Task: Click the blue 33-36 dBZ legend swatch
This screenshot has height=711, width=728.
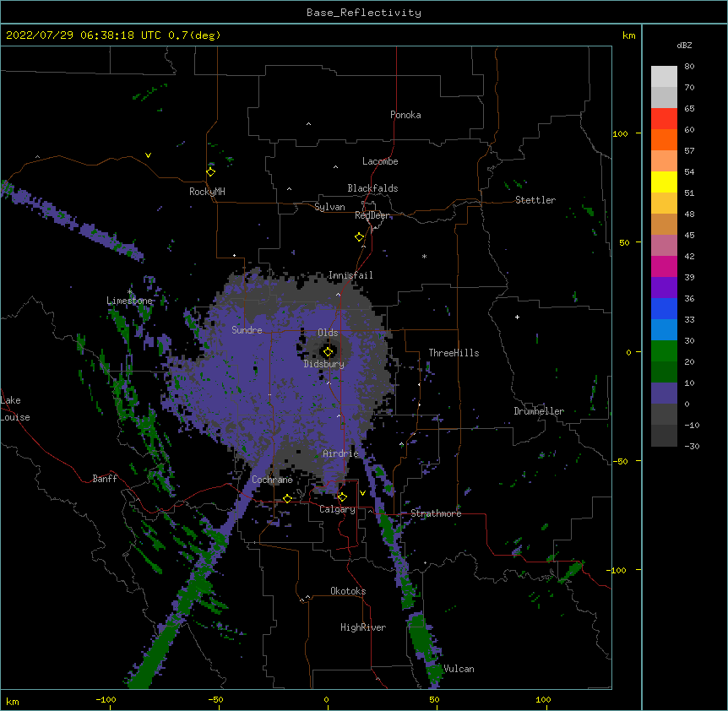Action: 664,308
